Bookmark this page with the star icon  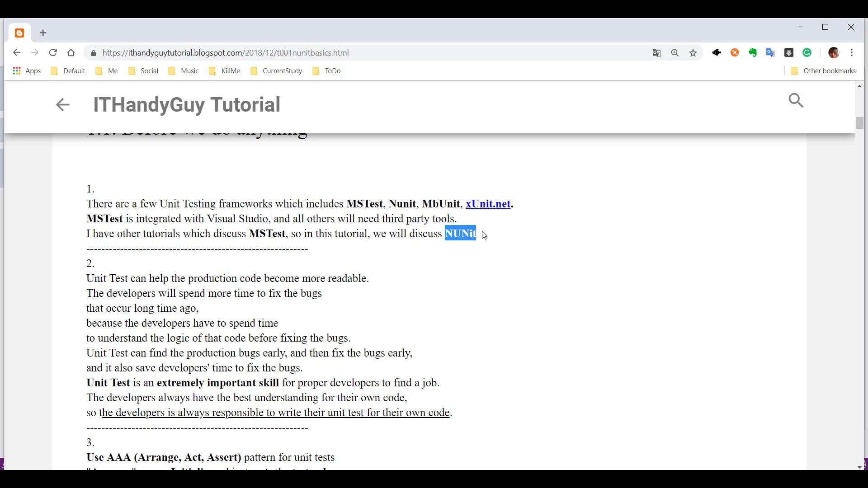tap(693, 53)
